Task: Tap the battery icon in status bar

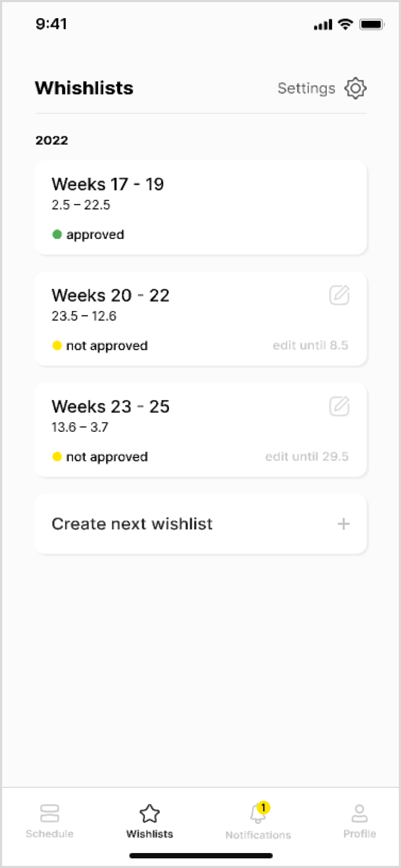Action: tap(372, 24)
